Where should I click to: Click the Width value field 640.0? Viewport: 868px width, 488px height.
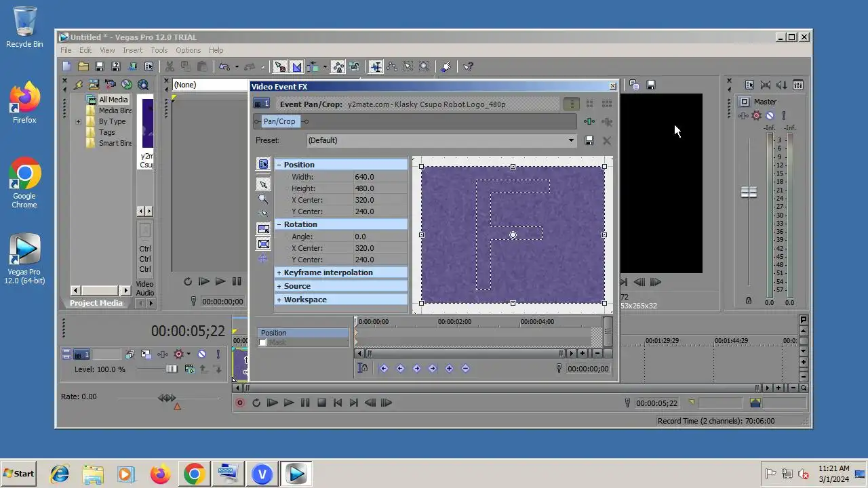(x=380, y=177)
